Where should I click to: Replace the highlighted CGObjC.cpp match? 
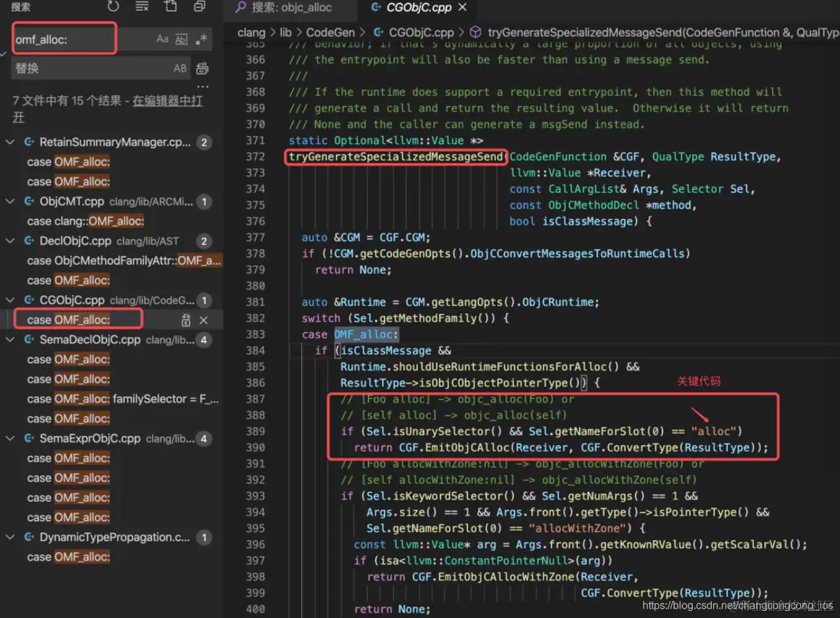tap(186, 320)
